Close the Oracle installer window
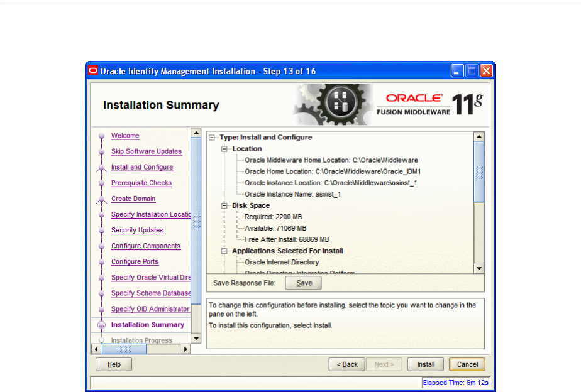Viewport: 581px width, 392px height. [x=486, y=71]
